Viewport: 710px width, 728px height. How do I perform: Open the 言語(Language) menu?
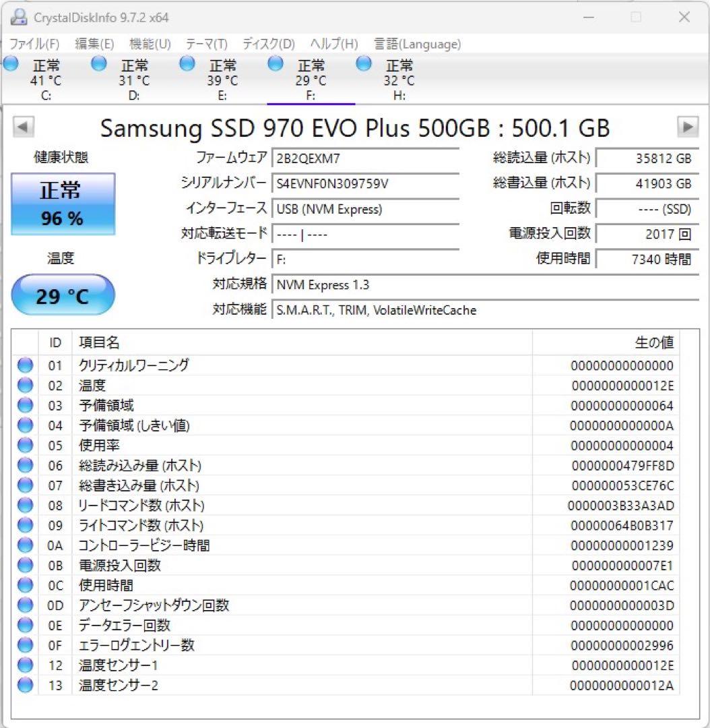[417, 44]
